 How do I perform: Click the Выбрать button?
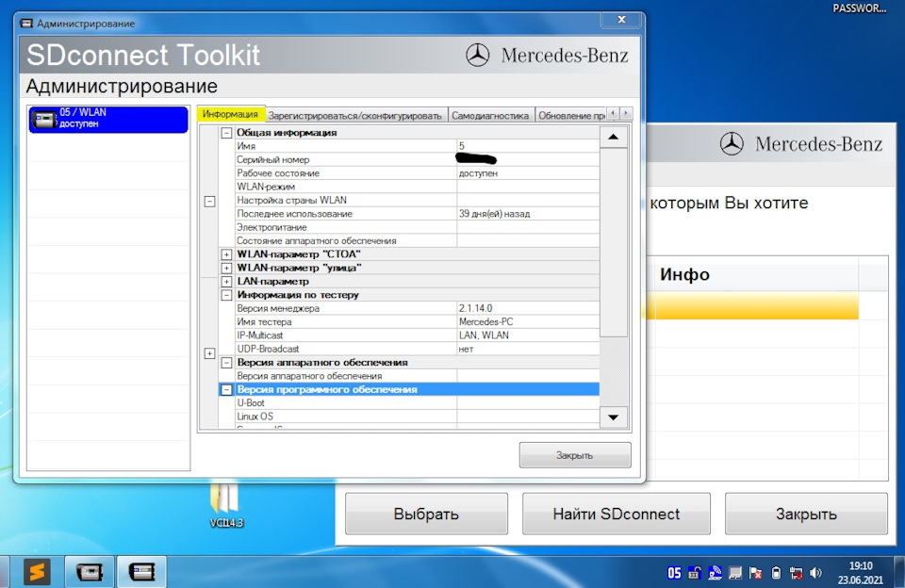click(x=426, y=514)
